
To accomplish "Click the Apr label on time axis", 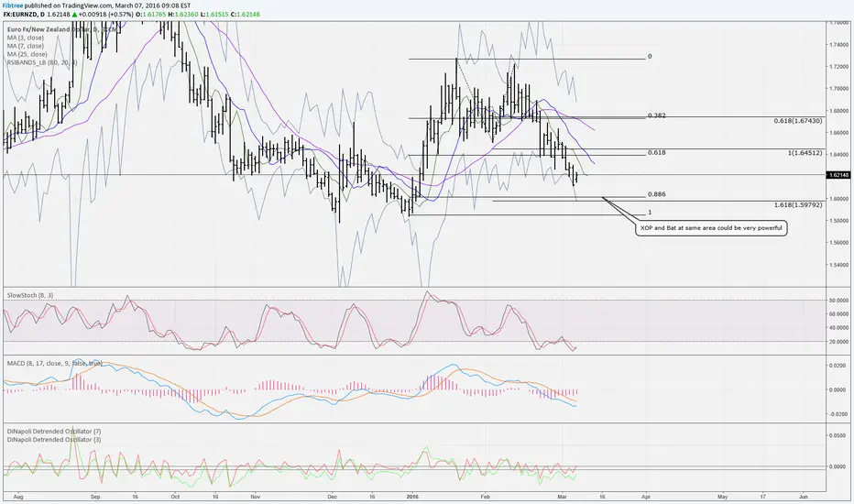I will [x=646, y=497].
